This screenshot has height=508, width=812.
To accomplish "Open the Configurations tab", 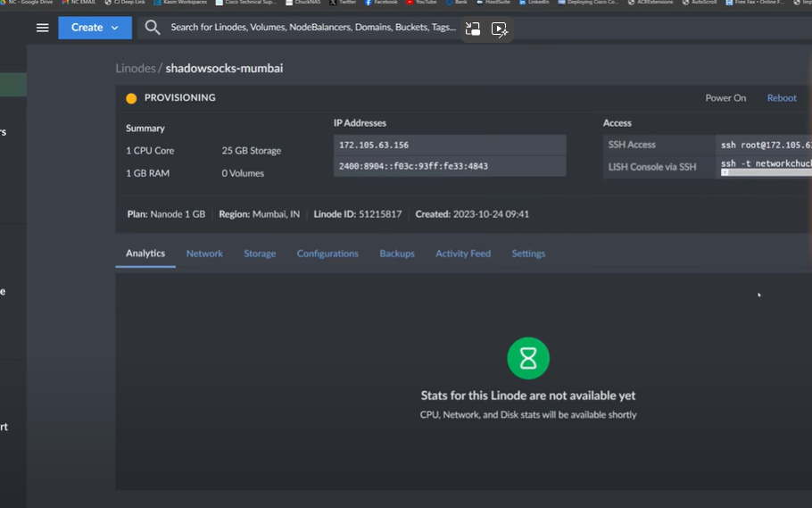I will click(327, 254).
